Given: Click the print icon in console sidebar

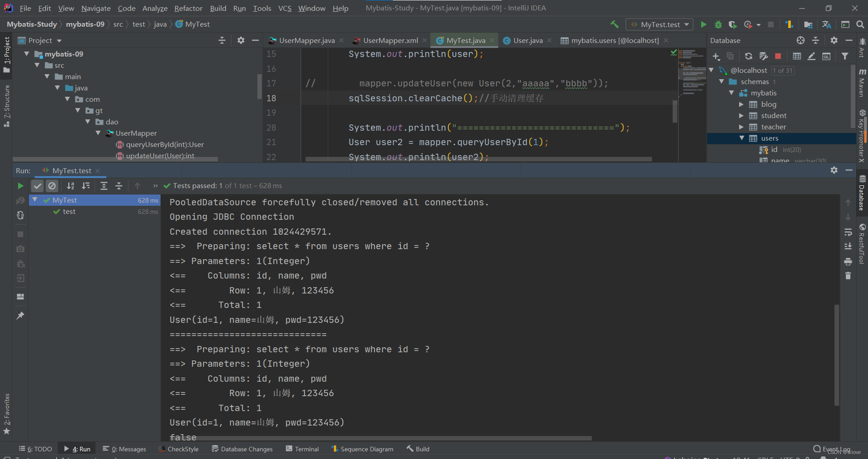Looking at the screenshot, I should click(x=848, y=261).
